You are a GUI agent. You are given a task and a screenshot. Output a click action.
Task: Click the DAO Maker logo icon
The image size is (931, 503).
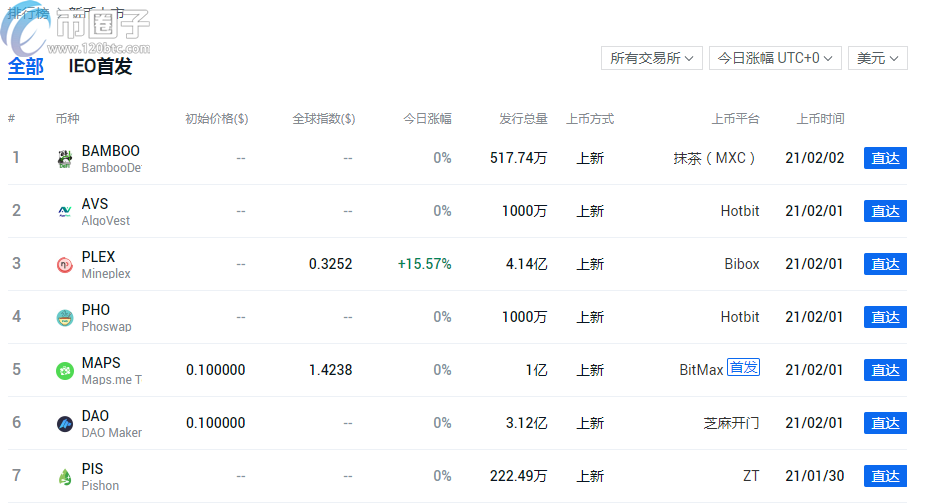coord(65,423)
